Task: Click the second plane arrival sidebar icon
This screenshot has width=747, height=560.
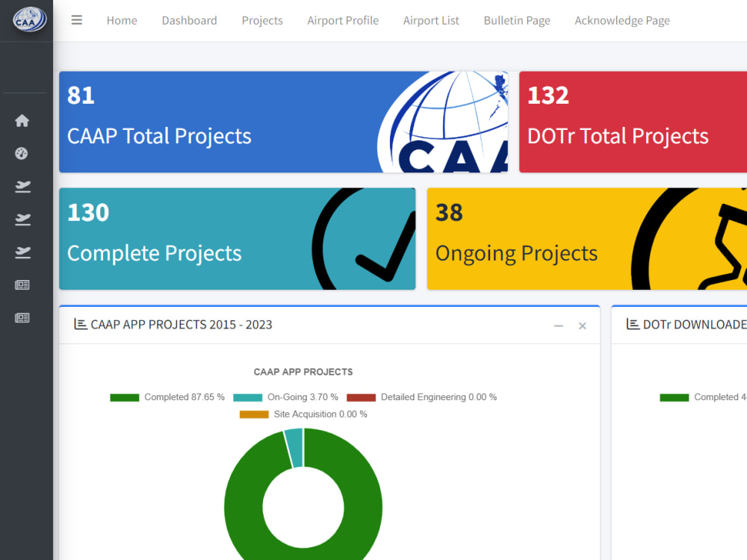Action: coord(22,219)
